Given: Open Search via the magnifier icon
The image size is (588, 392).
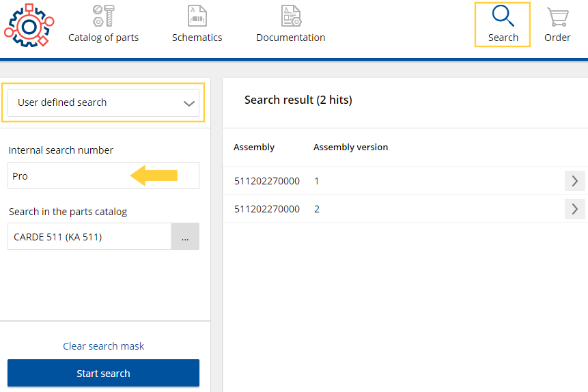Looking at the screenshot, I should click(x=503, y=16).
